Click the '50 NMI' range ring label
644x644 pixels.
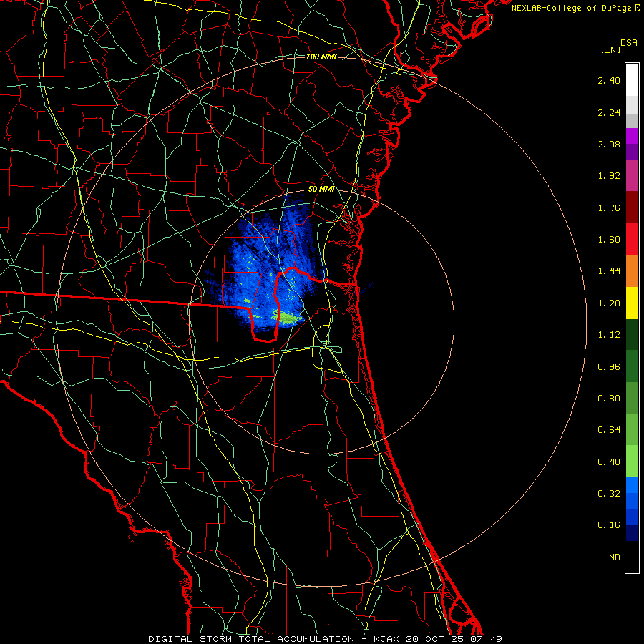click(x=321, y=190)
